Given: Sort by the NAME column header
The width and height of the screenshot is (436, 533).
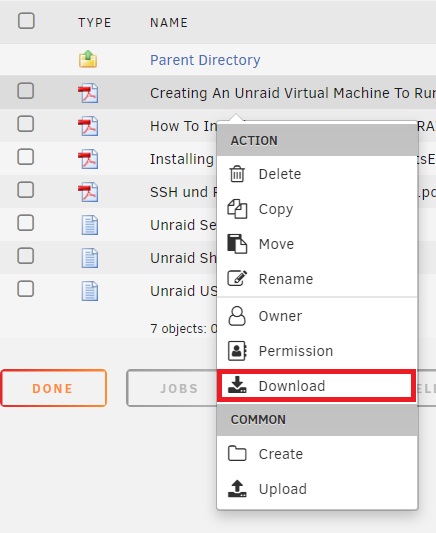Looking at the screenshot, I should (x=169, y=23).
